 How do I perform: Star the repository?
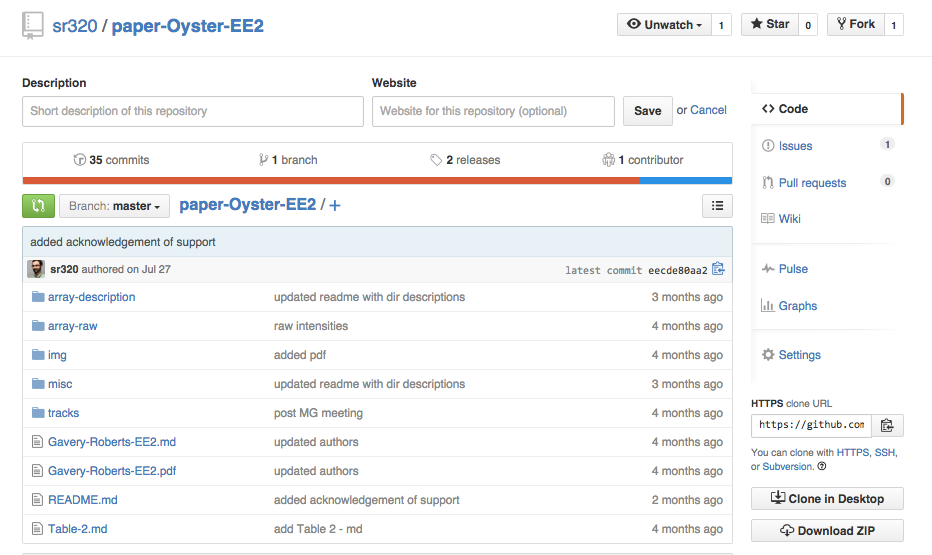[770, 24]
